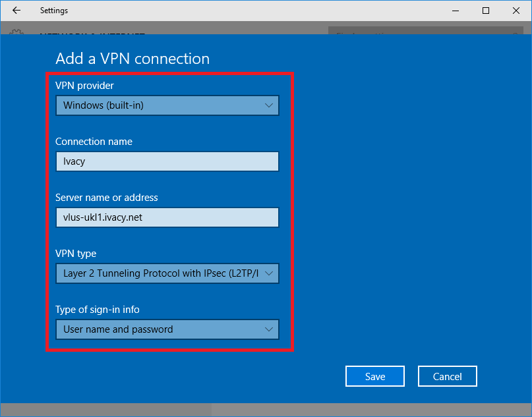Screen dimensions: 532x417
Task: Click the 'VPN type' label
Action: click(76, 254)
